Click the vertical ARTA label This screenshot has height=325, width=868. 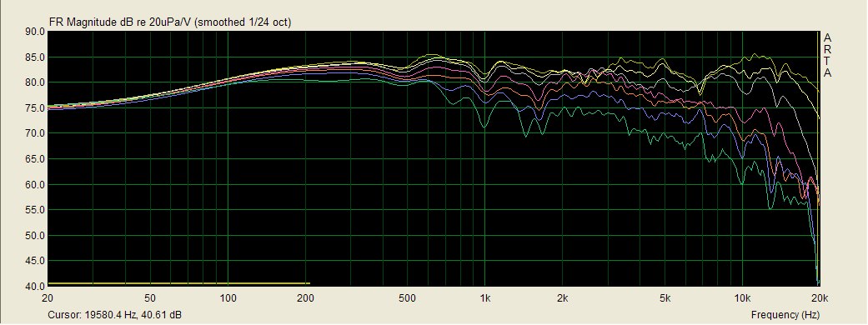pyautogui.click(x=828, y=55)
